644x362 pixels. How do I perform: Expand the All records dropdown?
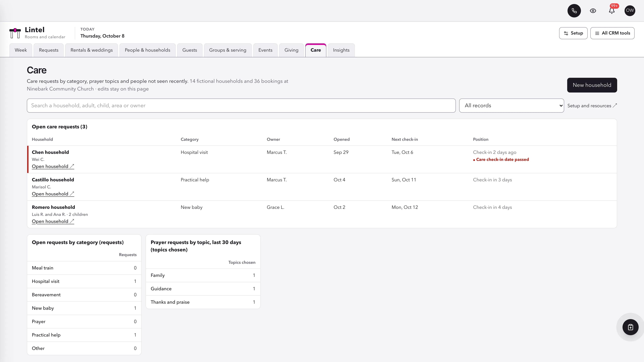511,105
